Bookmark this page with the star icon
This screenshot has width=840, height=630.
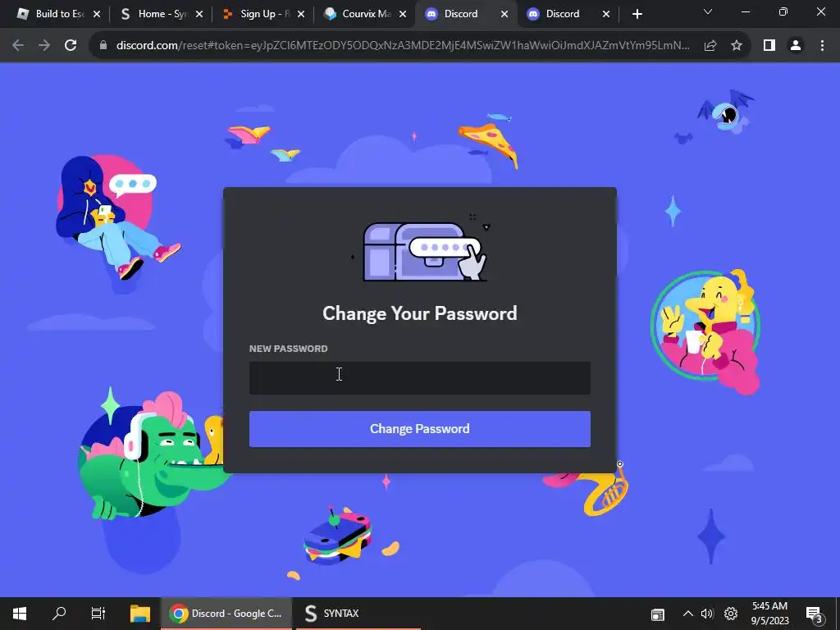(737, 46)
